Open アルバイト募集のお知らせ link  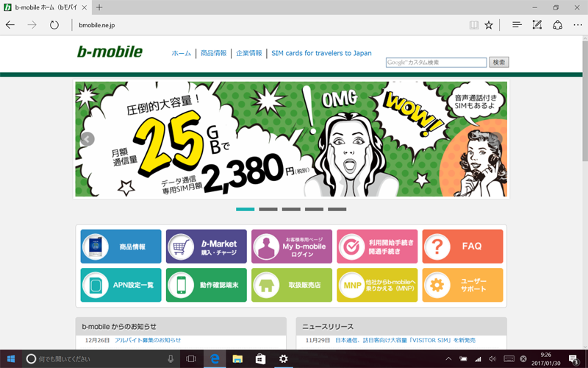148,340
